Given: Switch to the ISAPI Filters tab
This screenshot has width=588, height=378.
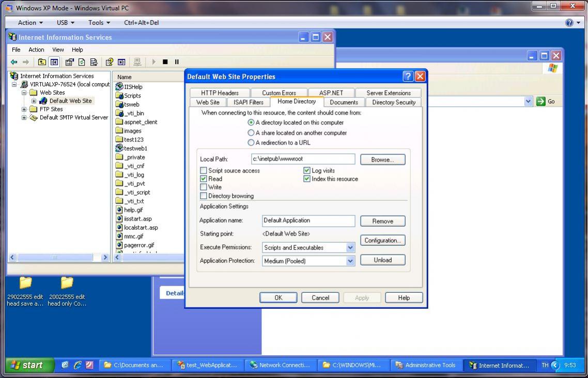Looking at the screenshot, I should [x=248, y=102].
